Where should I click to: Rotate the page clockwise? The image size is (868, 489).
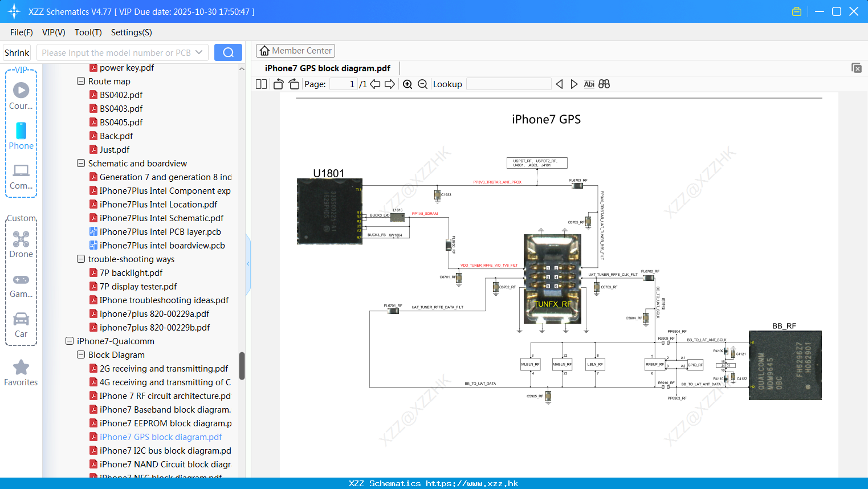pyautogui.click(x=294, y=84)
